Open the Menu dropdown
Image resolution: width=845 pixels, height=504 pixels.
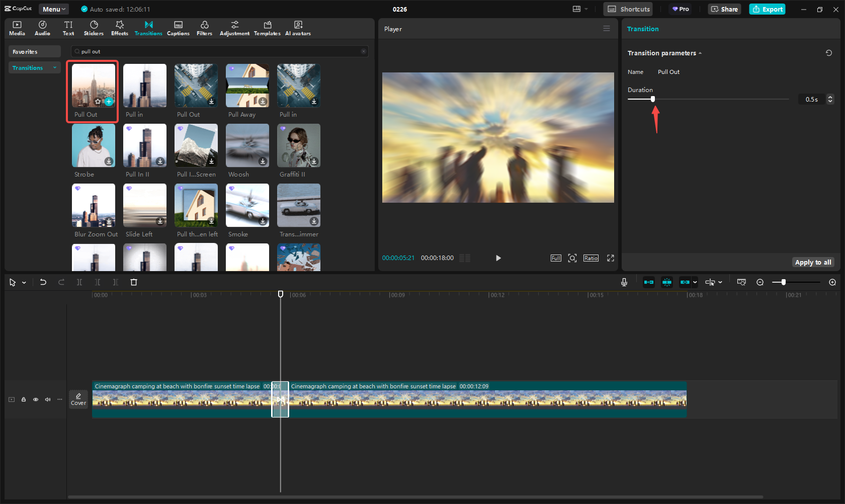(54, 9)
